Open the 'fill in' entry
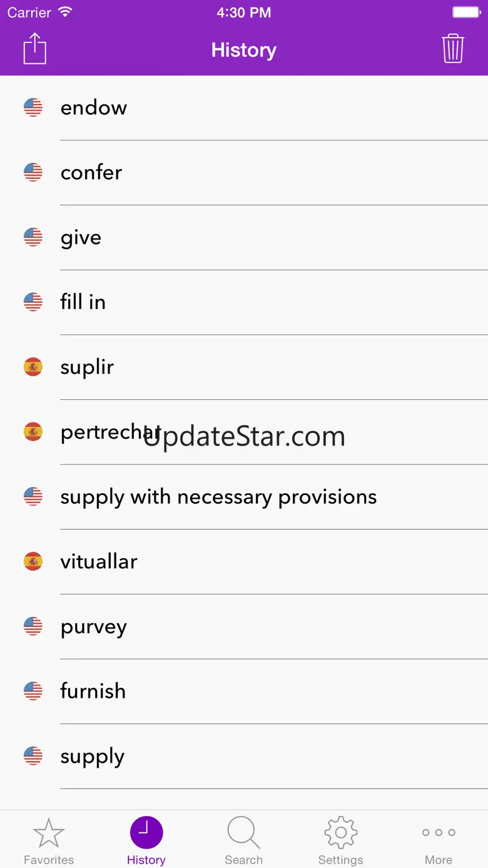 coord(83,302)
